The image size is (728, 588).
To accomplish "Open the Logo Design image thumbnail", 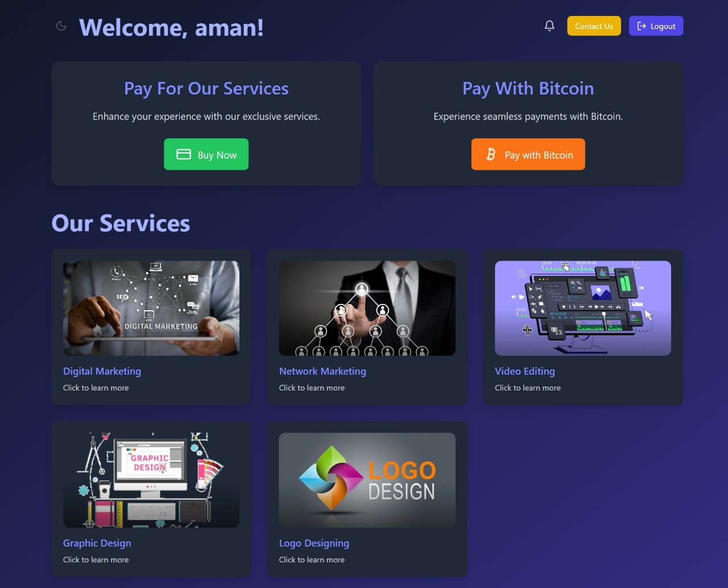I will tap(367, 480).
